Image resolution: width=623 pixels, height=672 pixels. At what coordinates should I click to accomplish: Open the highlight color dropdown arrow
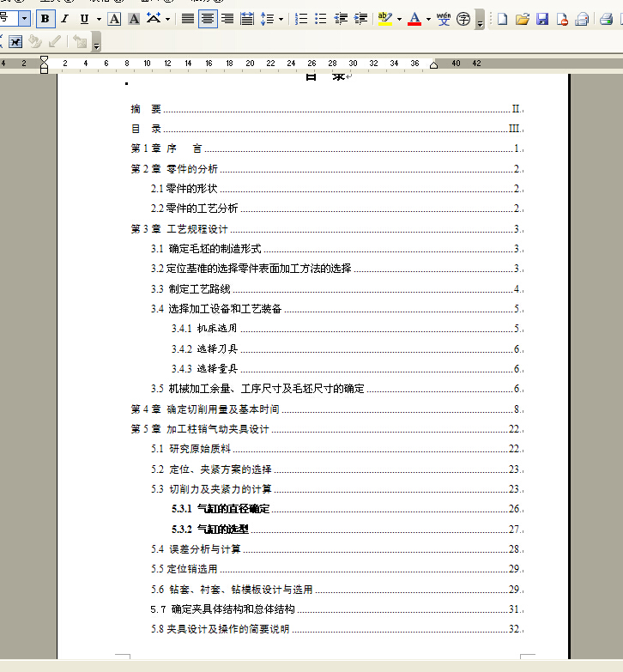click(x=399, y=19)
